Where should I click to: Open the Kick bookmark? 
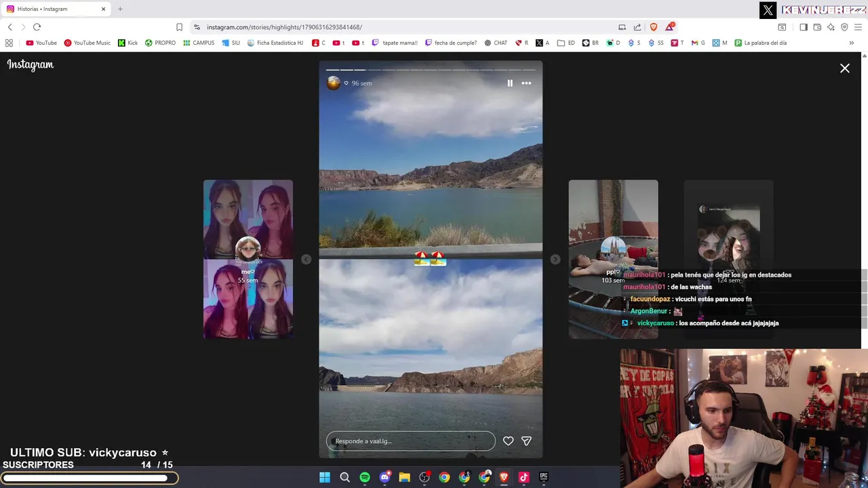[x=127, y=43]
